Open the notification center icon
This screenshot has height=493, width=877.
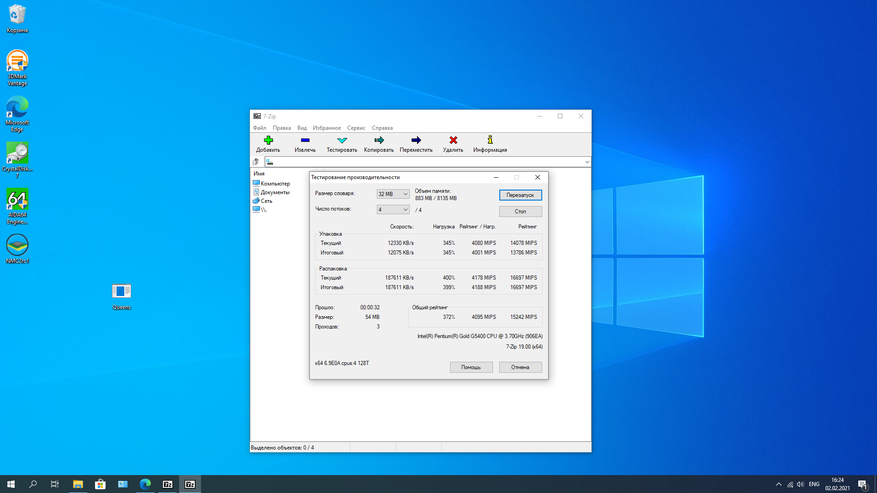click(864, 484)
